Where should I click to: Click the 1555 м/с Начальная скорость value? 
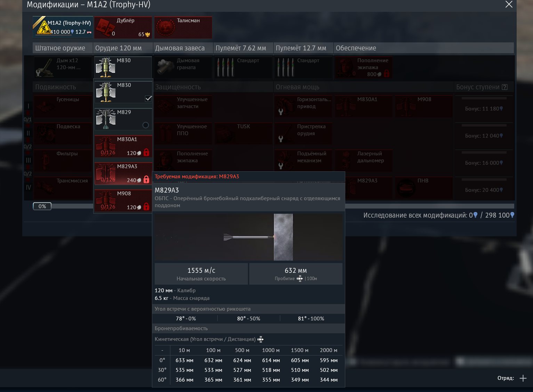[201, 274]
